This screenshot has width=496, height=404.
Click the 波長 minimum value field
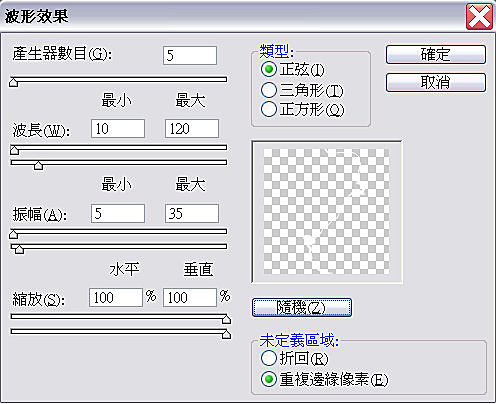point(118,129)
